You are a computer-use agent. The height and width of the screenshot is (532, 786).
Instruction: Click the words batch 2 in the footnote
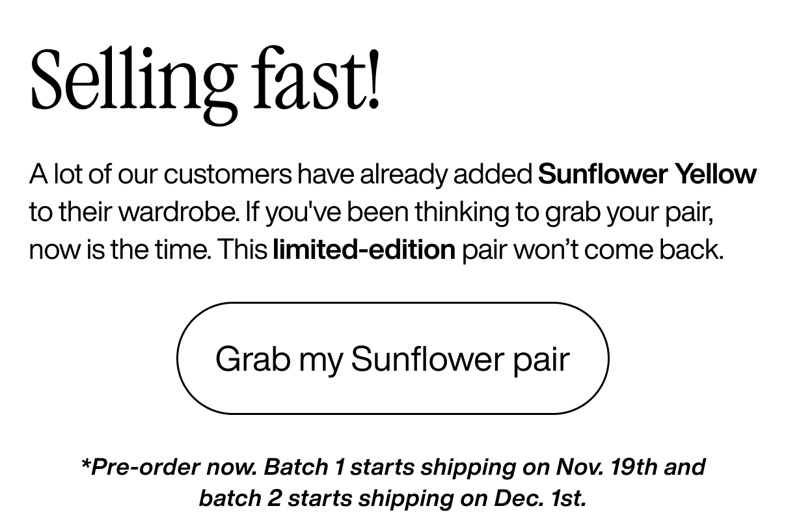242,498
